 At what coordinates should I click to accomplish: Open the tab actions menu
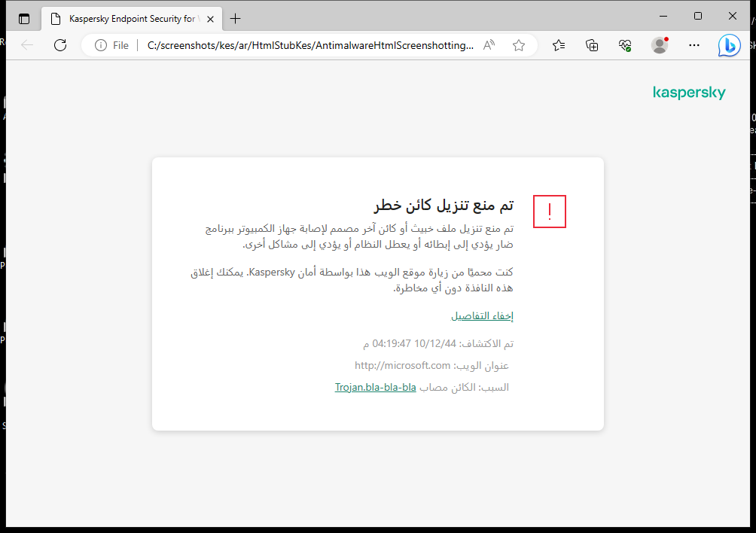coord(24,17)
